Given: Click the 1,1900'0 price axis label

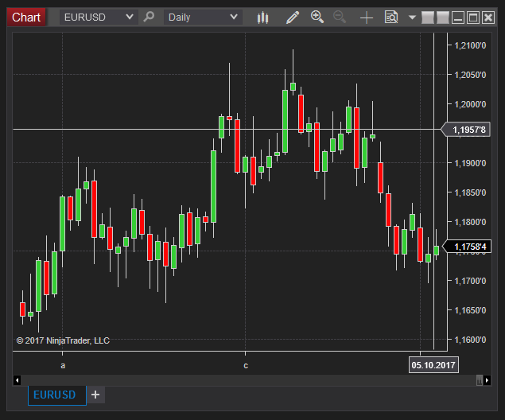Looking at the screenshot, I should tap(470, 163).
